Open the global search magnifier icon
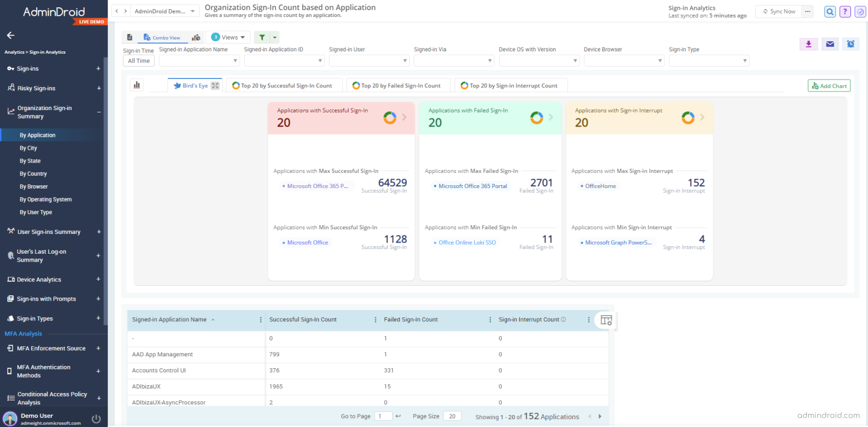Viewport: 868px width, 427px height. click(830, 11)
